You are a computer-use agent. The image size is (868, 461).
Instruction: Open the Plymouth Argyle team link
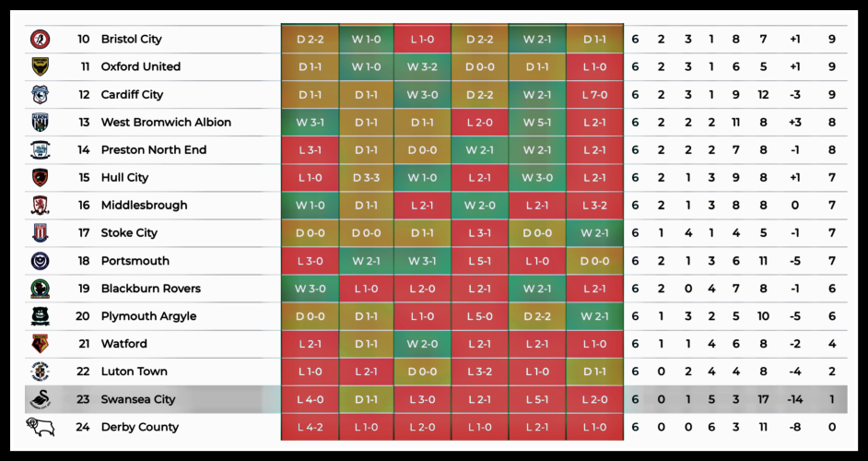click(148, 316)
